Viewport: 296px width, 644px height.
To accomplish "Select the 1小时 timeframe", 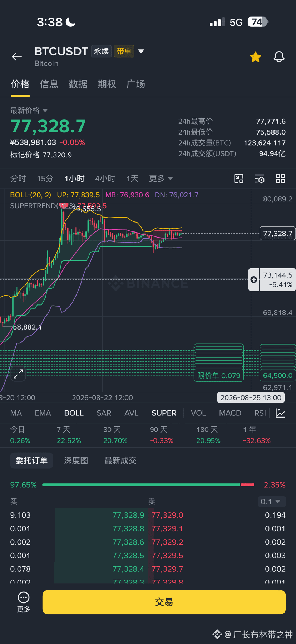I will (x=74, y=179).
